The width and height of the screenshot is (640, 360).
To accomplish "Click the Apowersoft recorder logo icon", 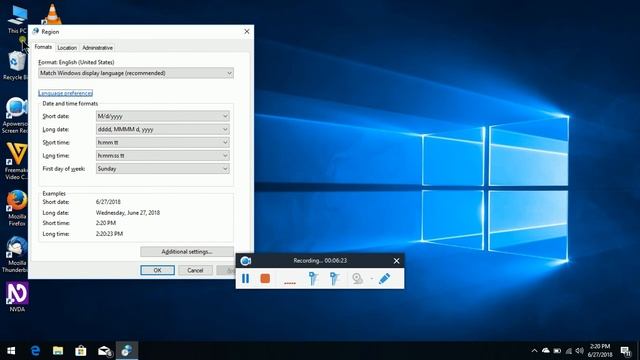I will 245,260.
